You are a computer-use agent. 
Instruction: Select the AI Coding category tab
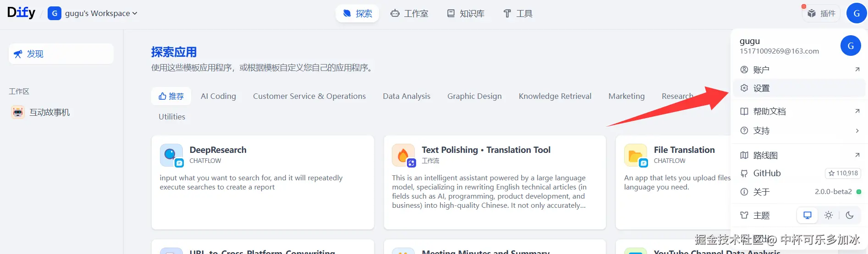pos(218,96)
